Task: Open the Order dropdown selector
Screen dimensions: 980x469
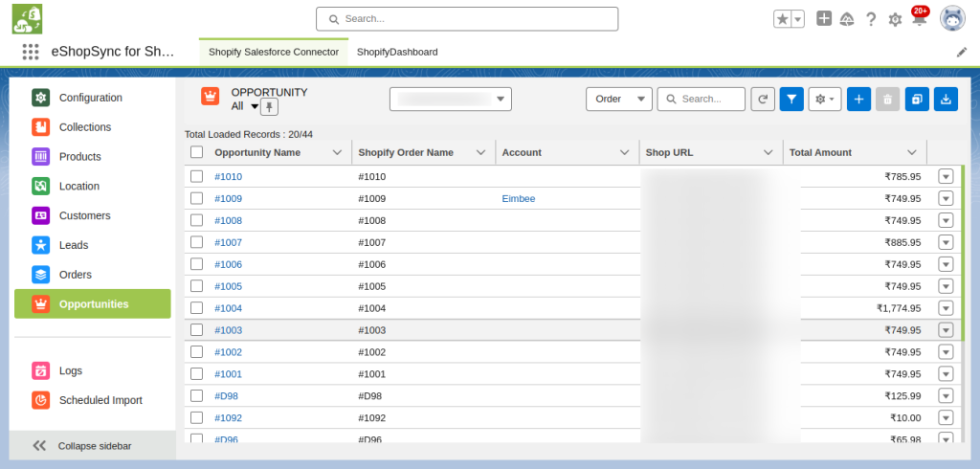Action: point(619,99)
